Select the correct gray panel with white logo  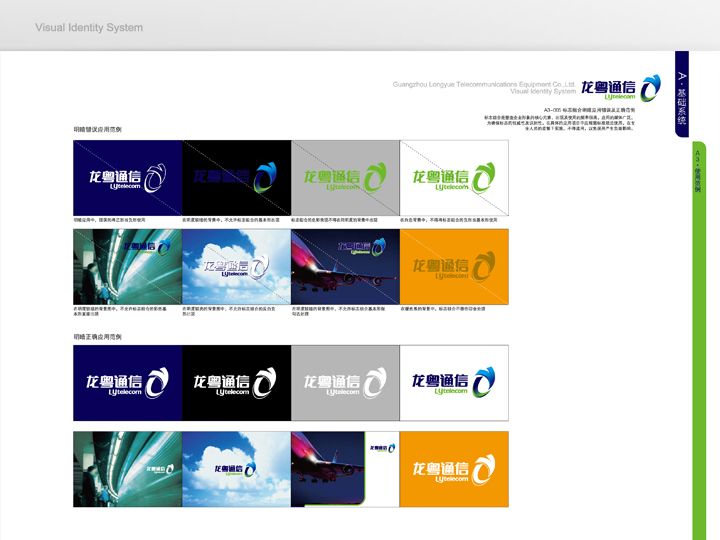tap(345, 383)
